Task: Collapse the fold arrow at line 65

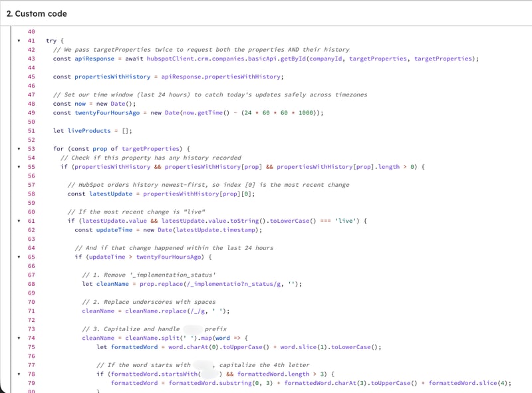Action: point(19,257)
